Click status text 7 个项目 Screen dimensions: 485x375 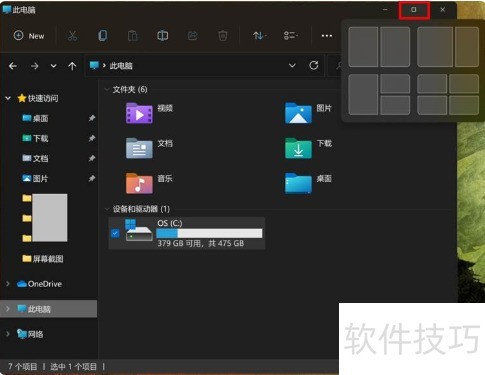22,367
